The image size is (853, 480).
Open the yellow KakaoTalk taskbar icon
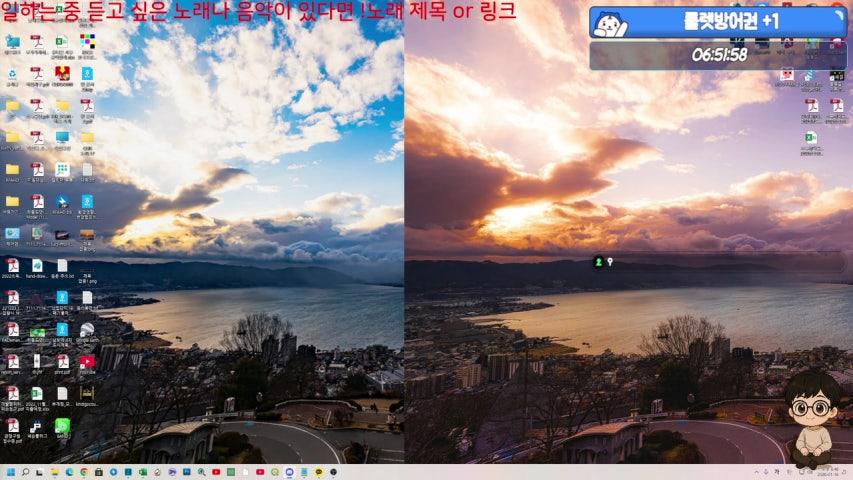tap(319, 471)
